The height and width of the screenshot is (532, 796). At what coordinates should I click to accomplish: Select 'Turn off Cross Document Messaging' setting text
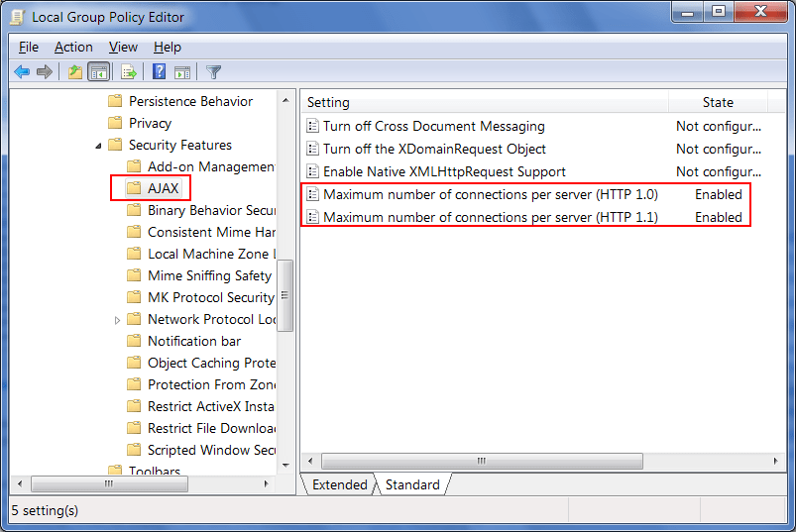(x=434, y=126)
